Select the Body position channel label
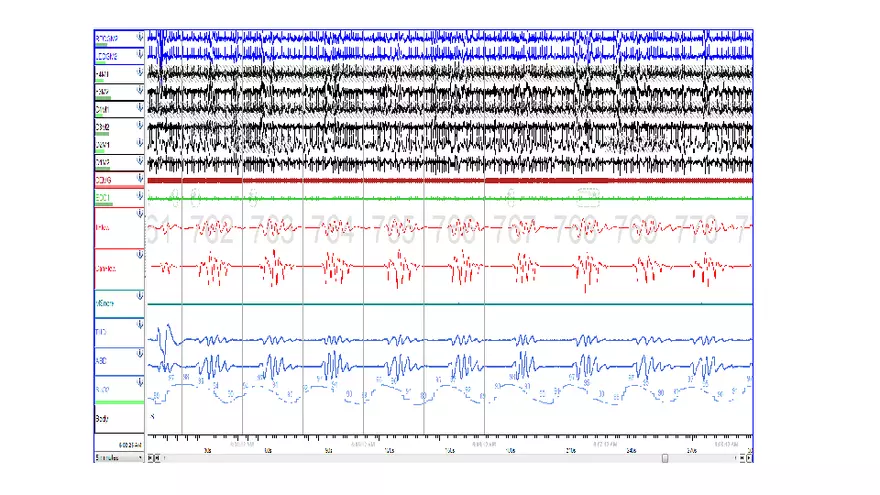This screenshot has width=880, height=495. point(102,419)
